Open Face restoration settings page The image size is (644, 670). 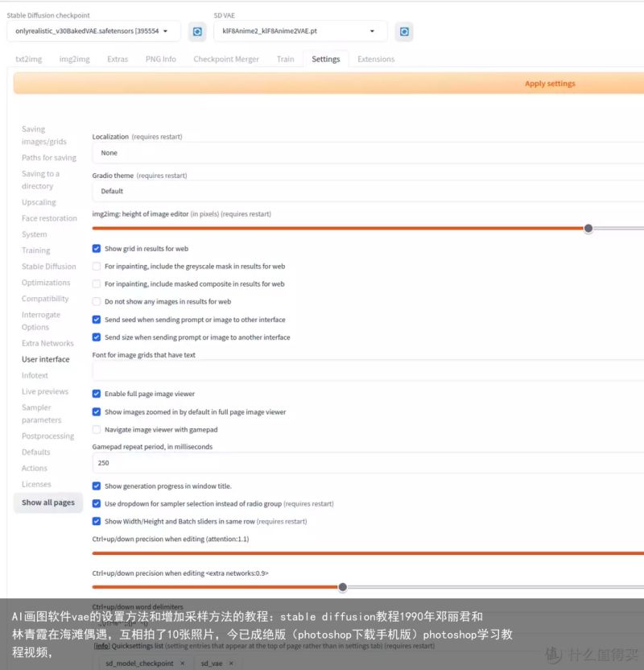coord(50,218)
